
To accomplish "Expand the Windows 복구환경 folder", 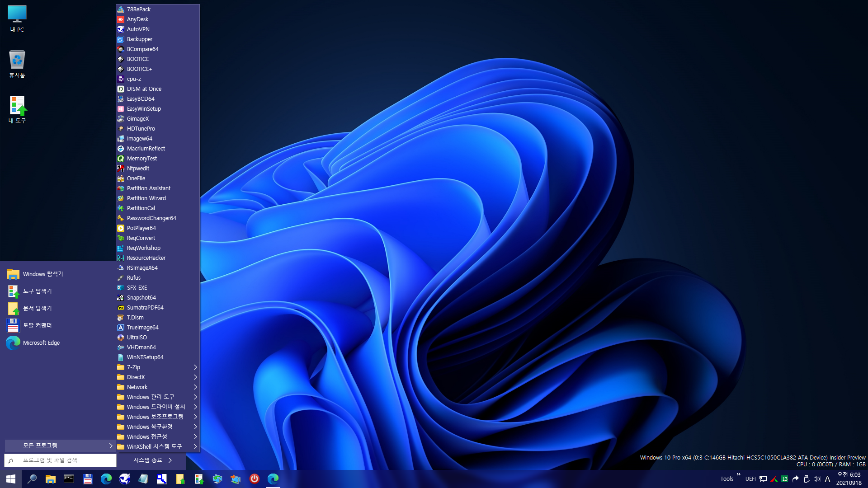I will [x=157, y=427].
